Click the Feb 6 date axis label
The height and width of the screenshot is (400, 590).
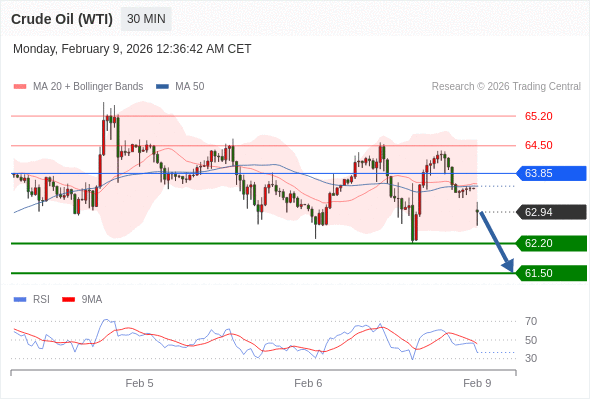[x=308, y=383]
